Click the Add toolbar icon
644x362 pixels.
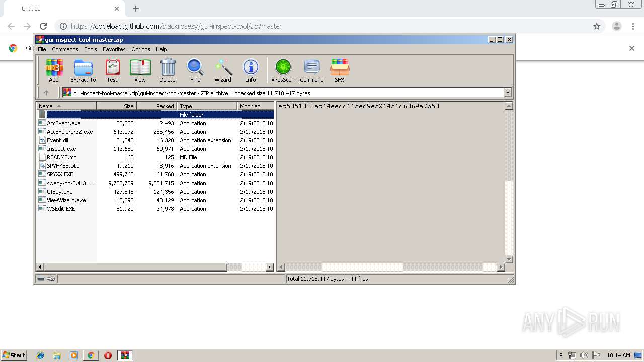[54, 70]
